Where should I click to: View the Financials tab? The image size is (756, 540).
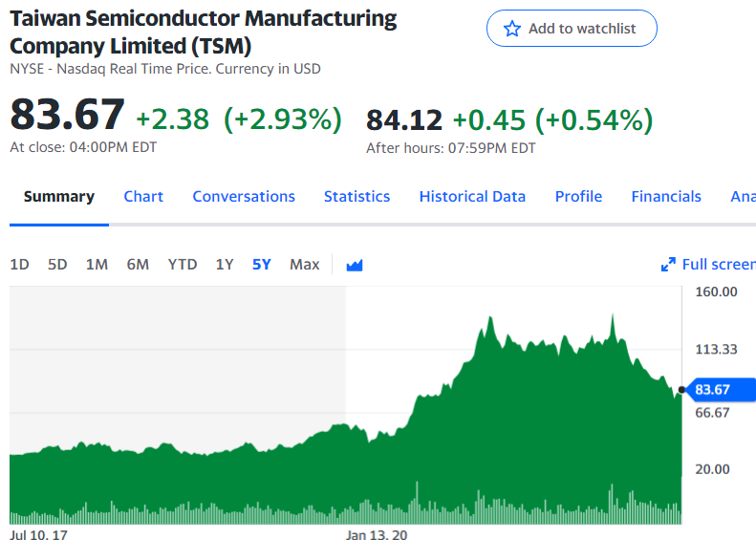[x=666, y=196]
